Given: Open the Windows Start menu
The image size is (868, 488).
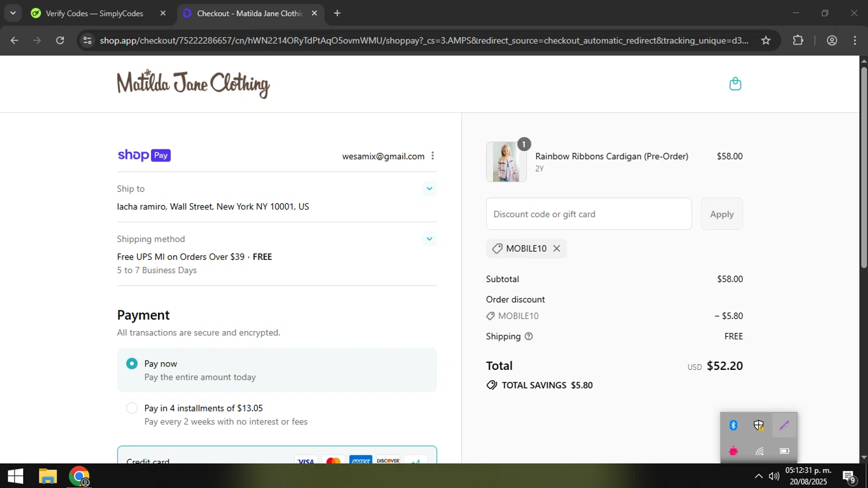Looking at the screenshot, I should click(16, 476).
